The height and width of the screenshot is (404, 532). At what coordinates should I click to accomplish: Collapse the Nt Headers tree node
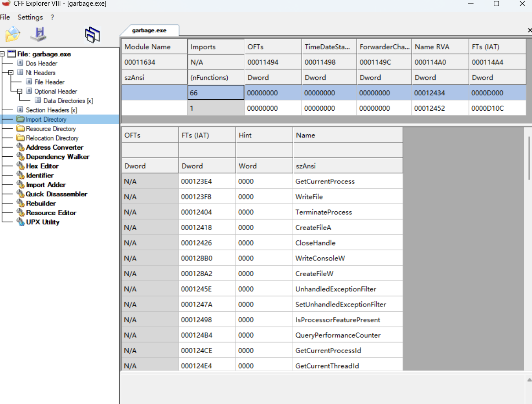11,72
